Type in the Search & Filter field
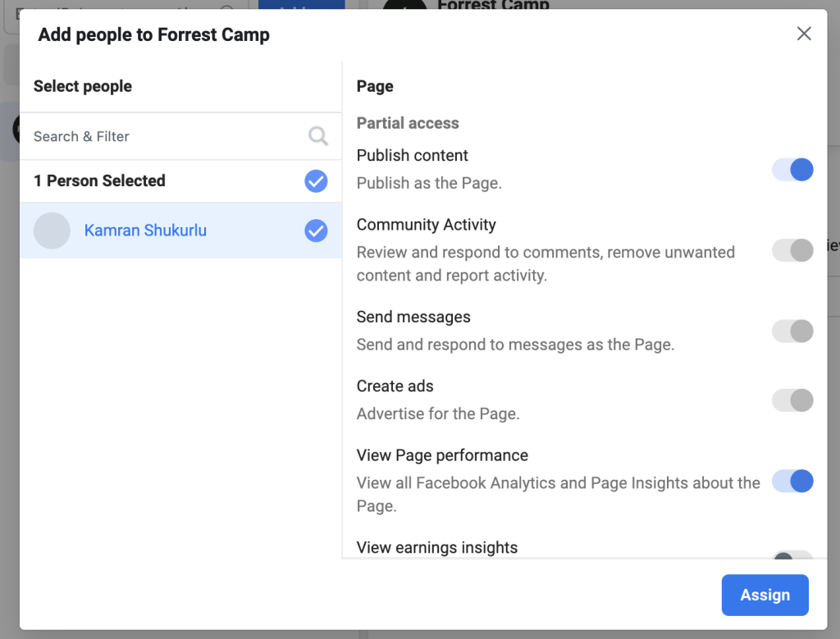The image size is (840, 639). [x=164, y=136]
